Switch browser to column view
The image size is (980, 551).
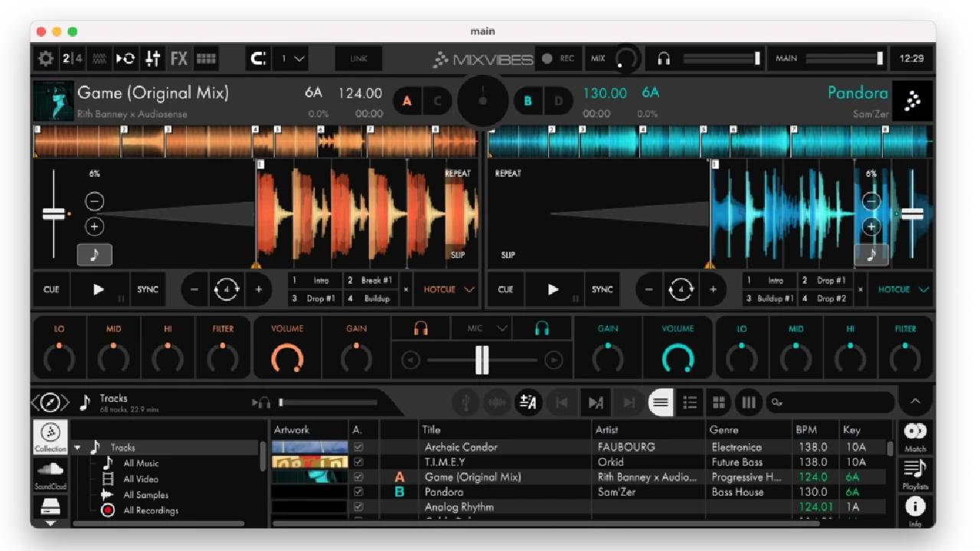(x=748, y=403)
